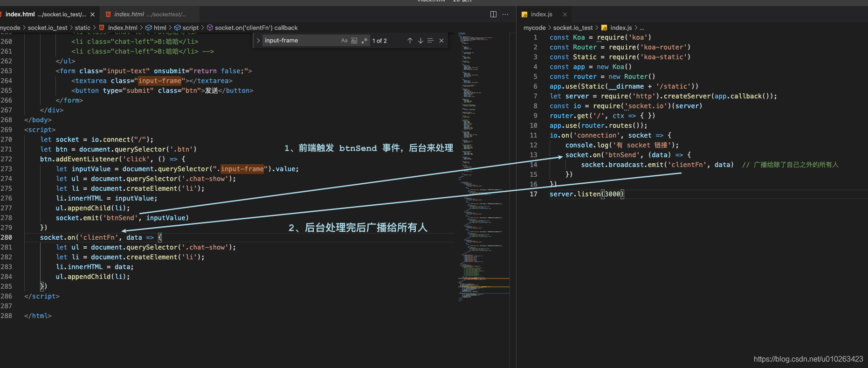Switch to index.html sockettest tab
The image size is (868, 368).
point(150,14)
